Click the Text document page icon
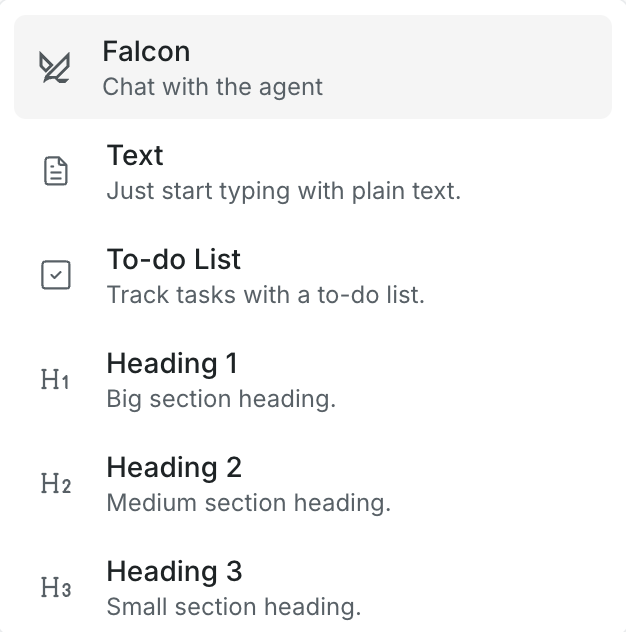Viewport: 626px width, 632px height. pos(56,172)
